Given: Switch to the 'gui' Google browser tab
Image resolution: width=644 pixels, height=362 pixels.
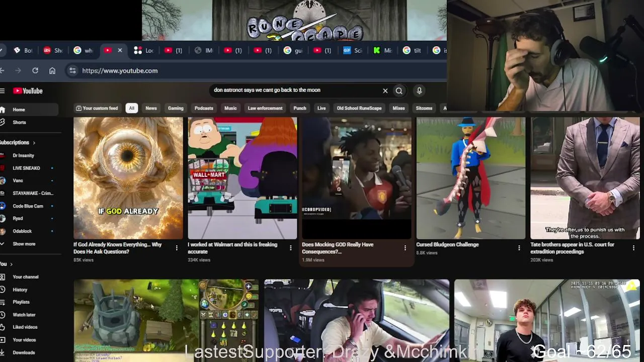Looking at the screenshot, I should [x=293, y=50].
